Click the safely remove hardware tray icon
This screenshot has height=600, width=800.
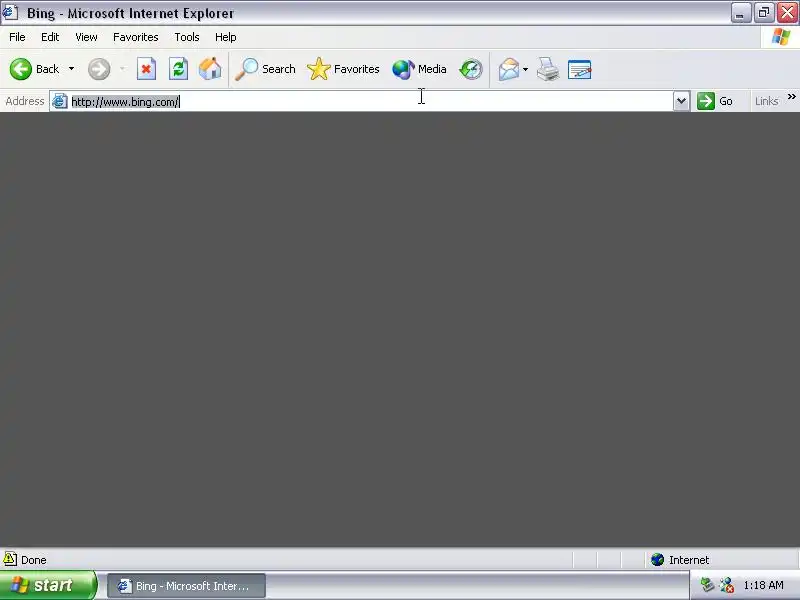(x=707, y=585)
